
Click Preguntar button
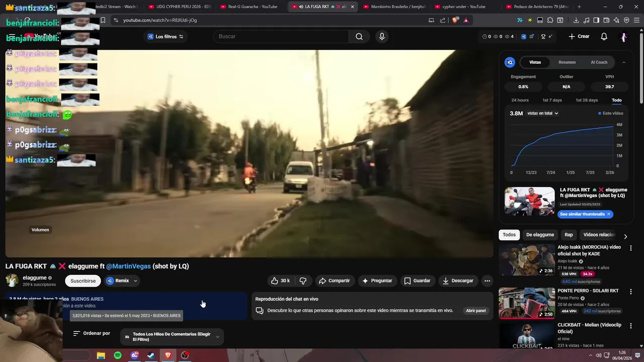[377, 281]
